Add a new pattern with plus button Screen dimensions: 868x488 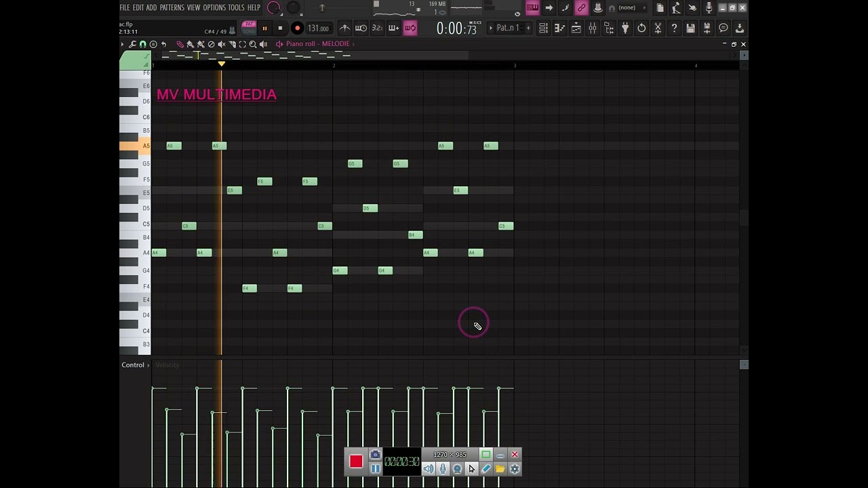point(528,28)
